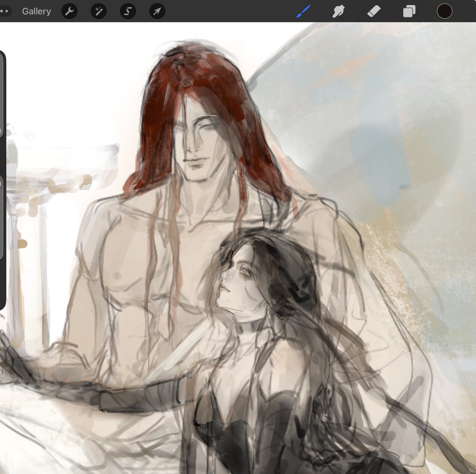
Task: Activate the Selection tool
Action: (128, 11)
